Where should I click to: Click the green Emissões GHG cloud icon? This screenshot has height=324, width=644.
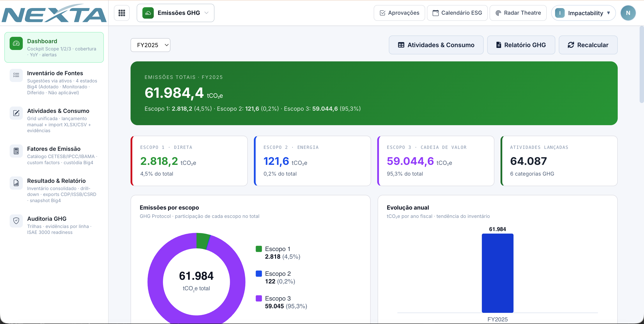[148, 13]
